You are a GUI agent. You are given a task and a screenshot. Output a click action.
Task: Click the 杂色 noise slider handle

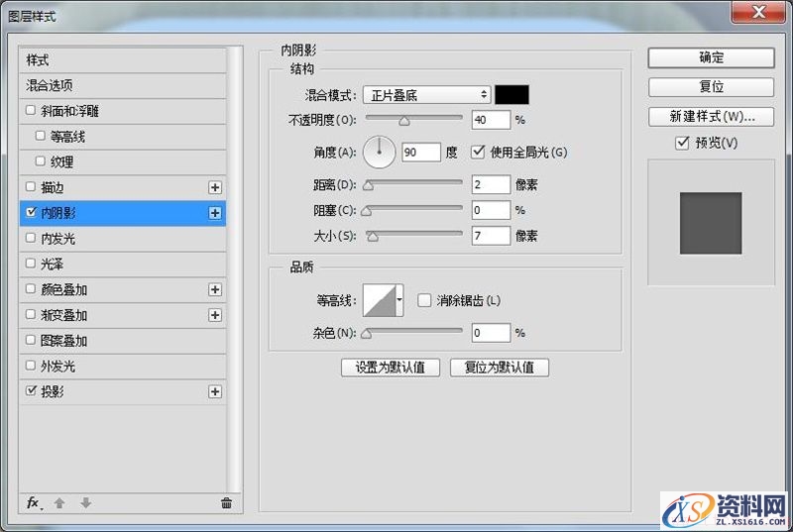click(x=367, y=334)
